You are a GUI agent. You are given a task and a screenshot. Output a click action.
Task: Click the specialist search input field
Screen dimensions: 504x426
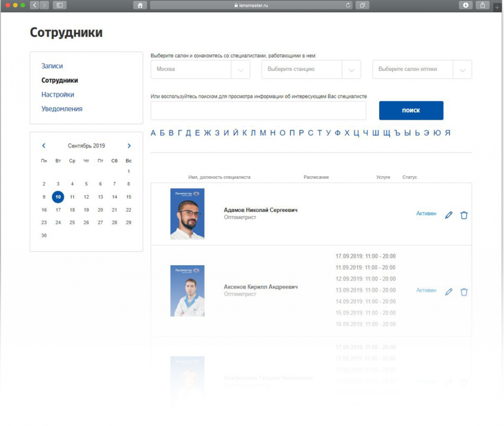[x=258, y=110]
